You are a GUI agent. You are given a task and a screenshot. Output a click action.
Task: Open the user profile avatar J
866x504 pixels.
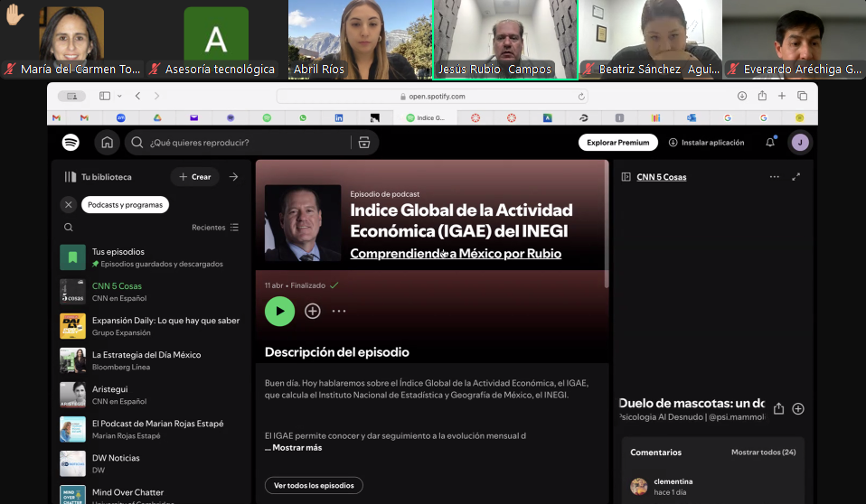(x=800, y=143)
